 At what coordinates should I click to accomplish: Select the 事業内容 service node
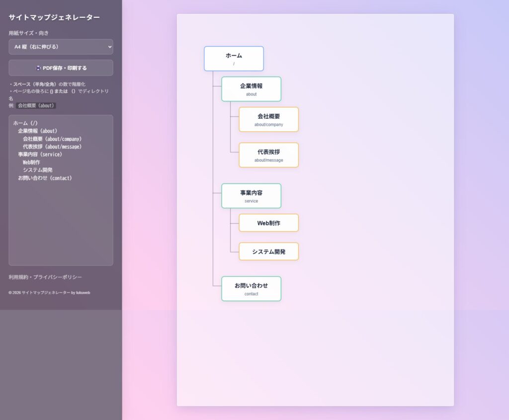click(x=251, y=196)
